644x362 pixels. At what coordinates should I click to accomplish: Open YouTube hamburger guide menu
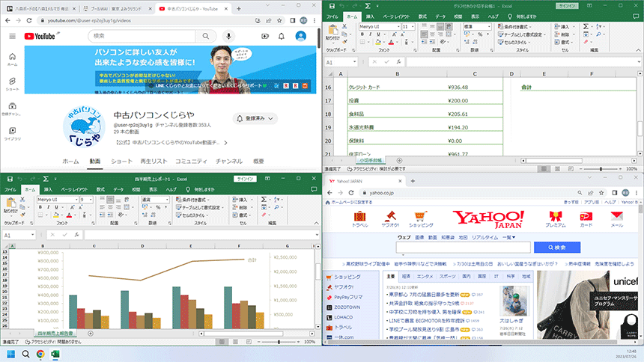tap(12, 36)
